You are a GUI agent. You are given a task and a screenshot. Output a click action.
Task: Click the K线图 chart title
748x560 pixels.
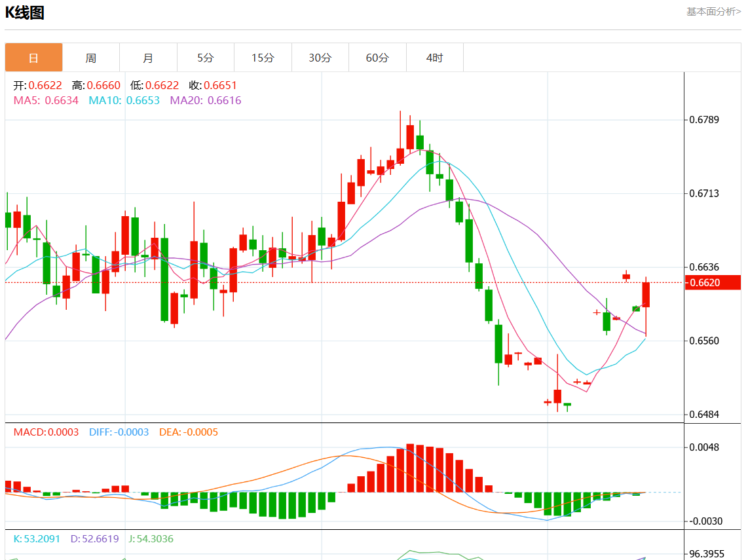pyautogui.click(x=25, y=12)
